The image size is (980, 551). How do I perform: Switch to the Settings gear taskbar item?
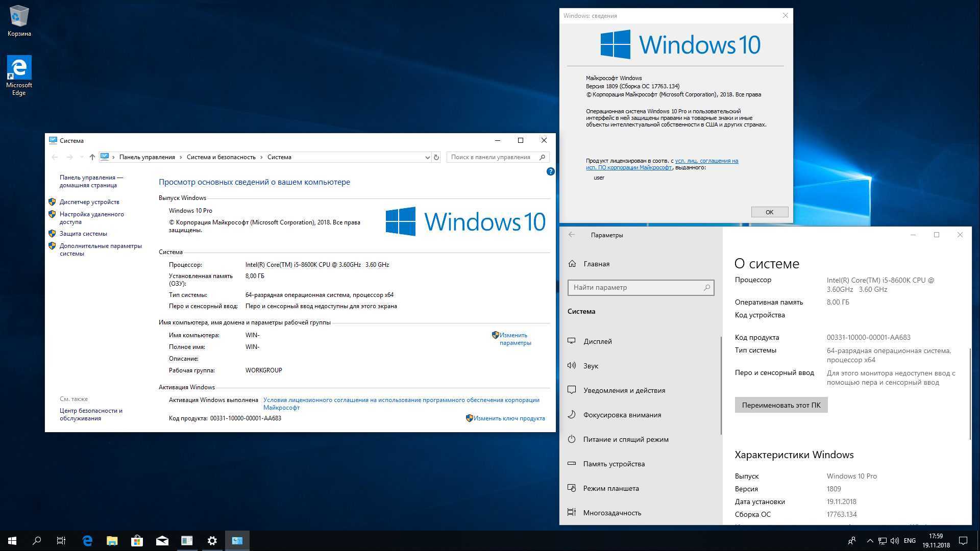tap(212, 541)
